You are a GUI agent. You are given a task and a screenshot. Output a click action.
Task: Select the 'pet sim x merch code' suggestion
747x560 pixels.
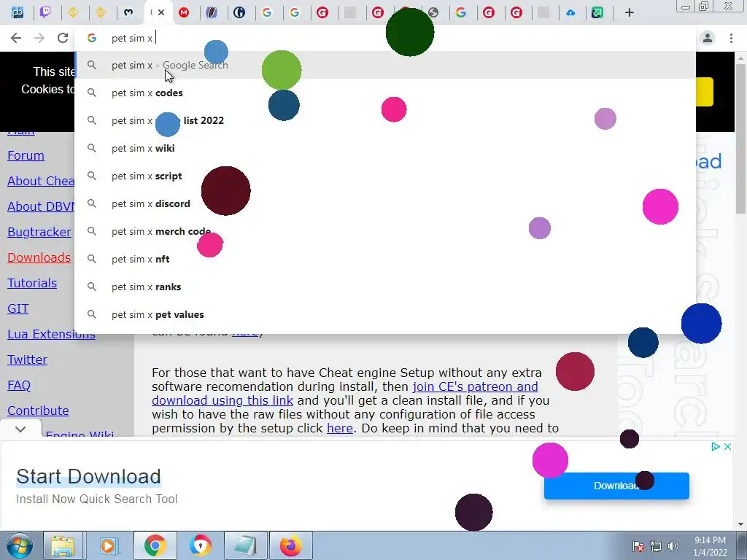pos(385,231)
